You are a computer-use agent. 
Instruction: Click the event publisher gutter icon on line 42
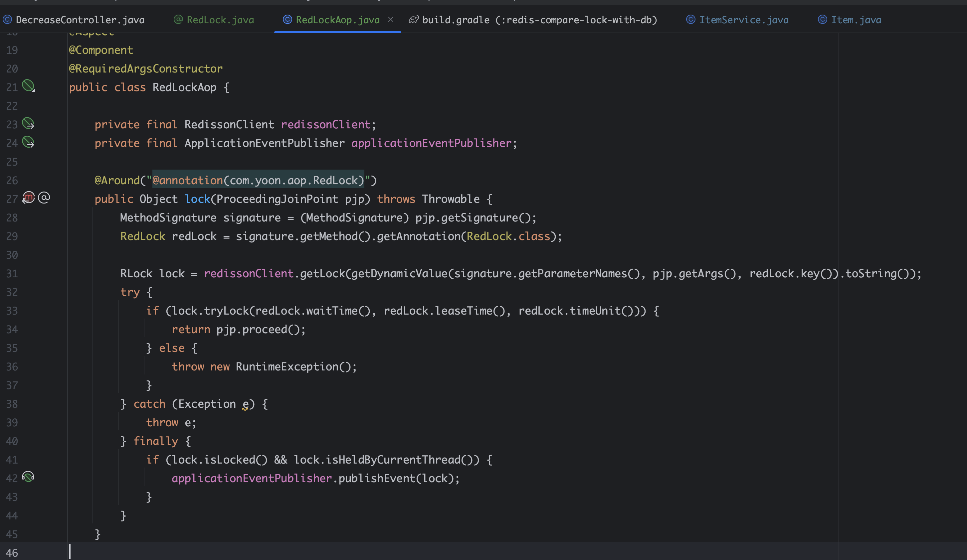click(28, 477)
